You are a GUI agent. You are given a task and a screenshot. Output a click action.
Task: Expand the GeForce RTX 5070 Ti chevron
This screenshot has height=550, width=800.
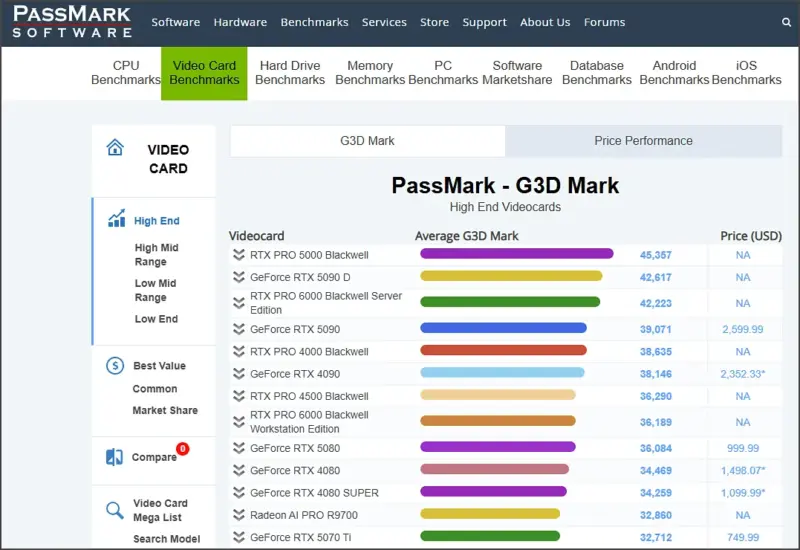[x=239, y=537]
